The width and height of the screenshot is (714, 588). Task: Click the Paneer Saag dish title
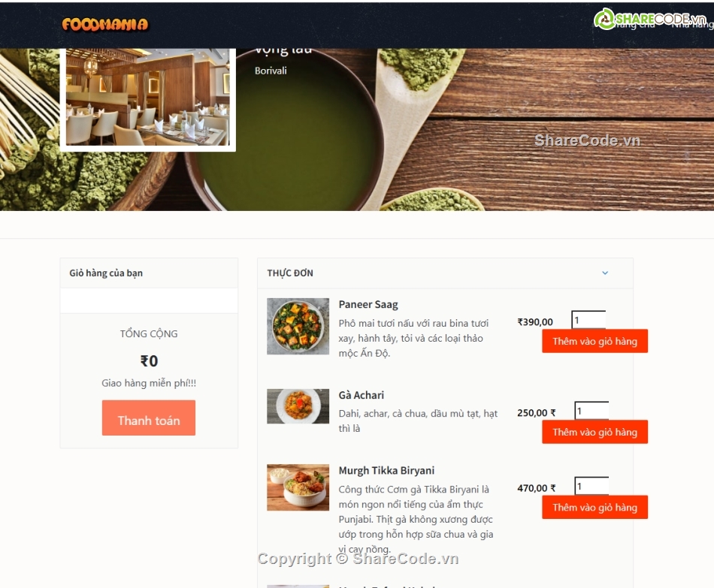coord(368,304)
